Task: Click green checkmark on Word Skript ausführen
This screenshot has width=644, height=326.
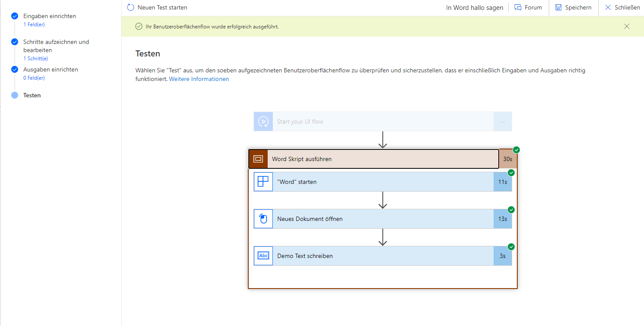Action: pos(516,150)
